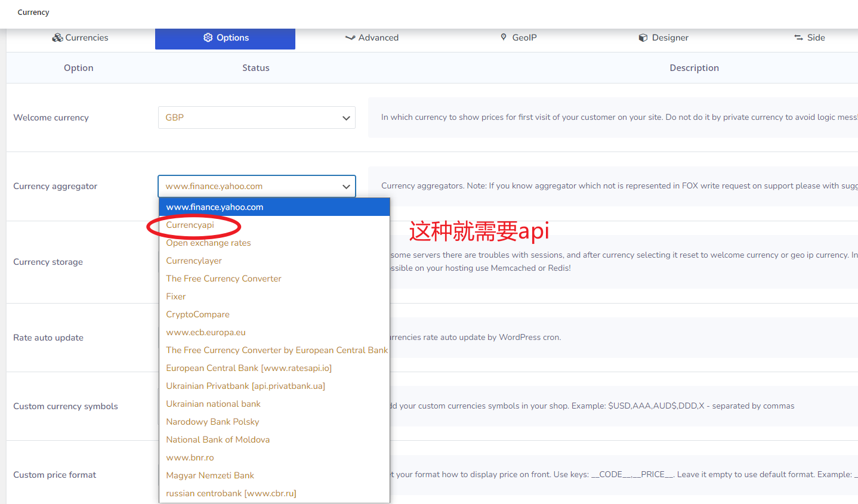Select Ukrainian national bank option

click(213, 404)
